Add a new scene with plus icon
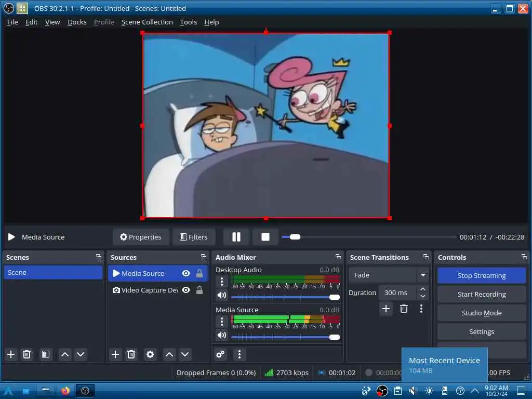The height and width of the screenshot is (399, 532). pyautogui.click(x=11, y=354)
